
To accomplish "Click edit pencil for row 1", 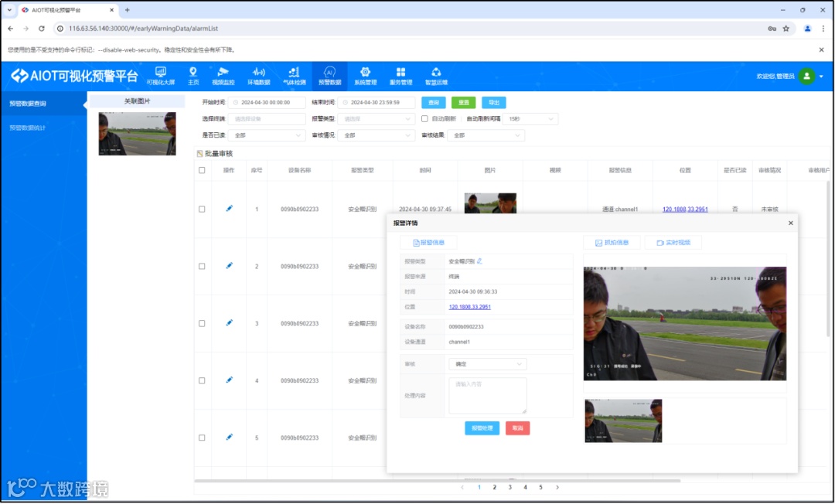I will (229, 209).
